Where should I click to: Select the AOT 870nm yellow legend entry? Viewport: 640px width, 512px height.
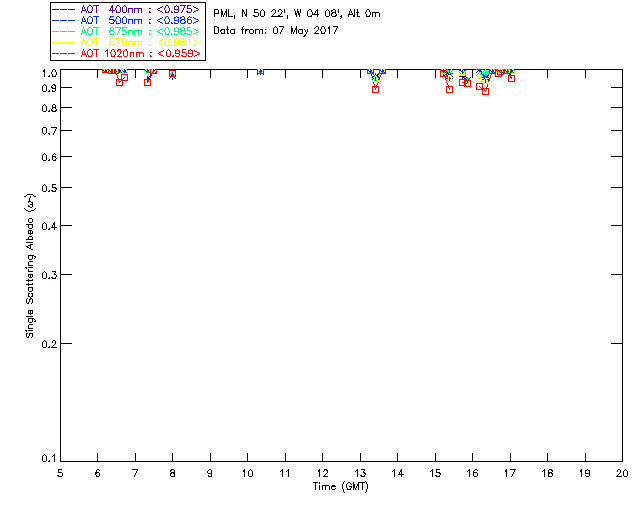pos(127,42)
